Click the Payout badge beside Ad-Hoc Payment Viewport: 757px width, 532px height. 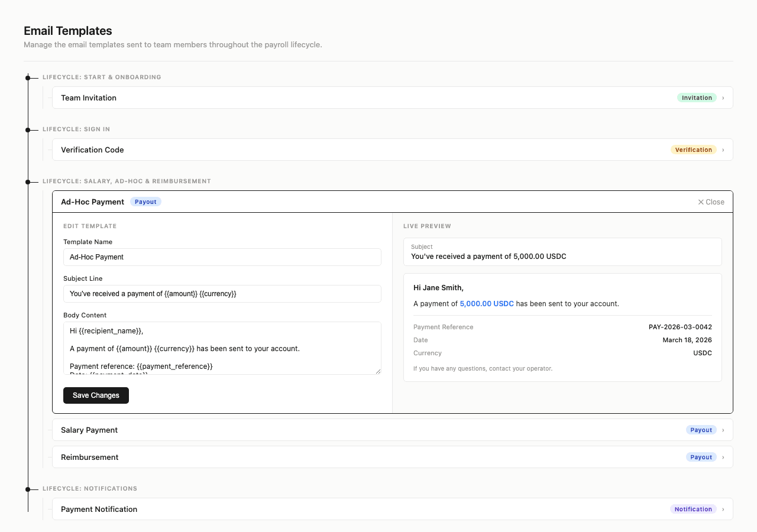coord(145,202)
